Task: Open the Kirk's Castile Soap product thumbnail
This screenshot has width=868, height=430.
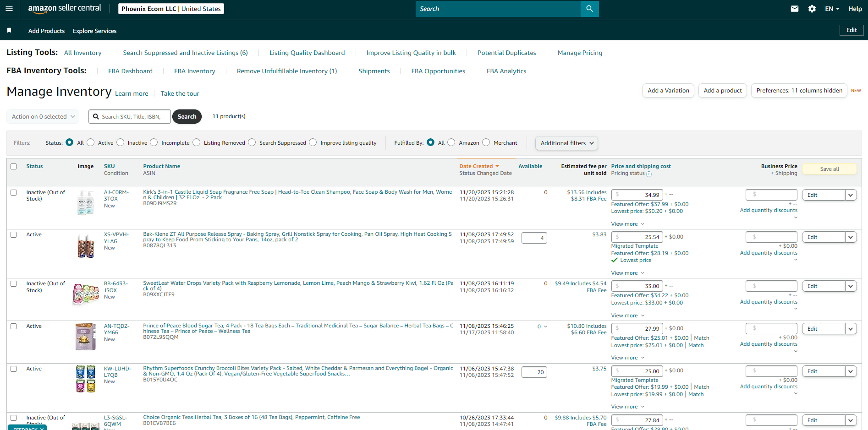Action: pyautogui.click(x=86, y=203)
